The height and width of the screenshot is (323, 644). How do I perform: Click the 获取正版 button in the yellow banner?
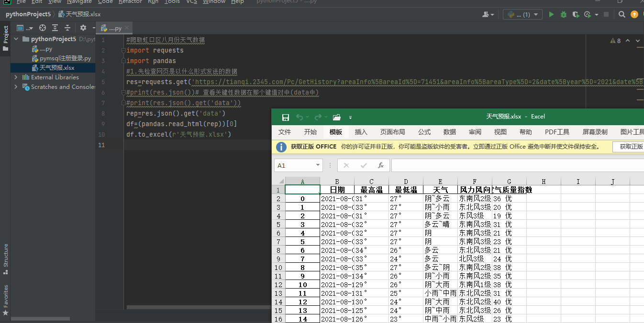pos(631,147)
